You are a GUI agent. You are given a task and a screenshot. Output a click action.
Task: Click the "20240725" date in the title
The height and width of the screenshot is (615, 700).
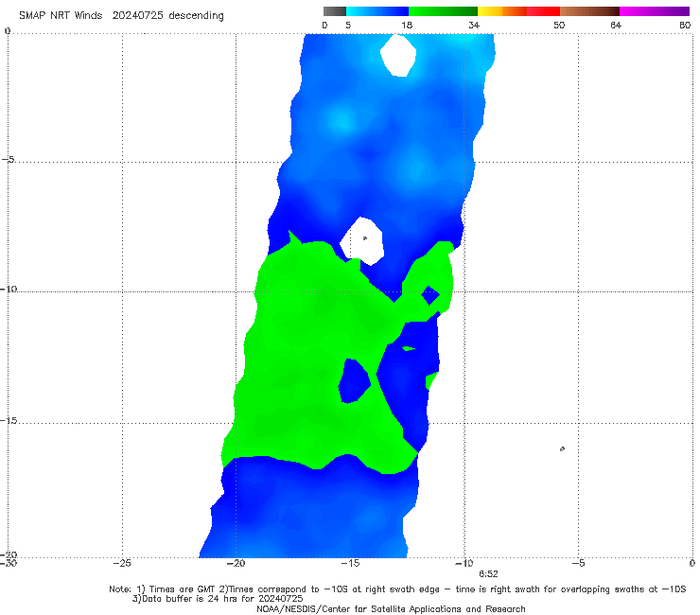pyautogui.click(x=137, y=15)
